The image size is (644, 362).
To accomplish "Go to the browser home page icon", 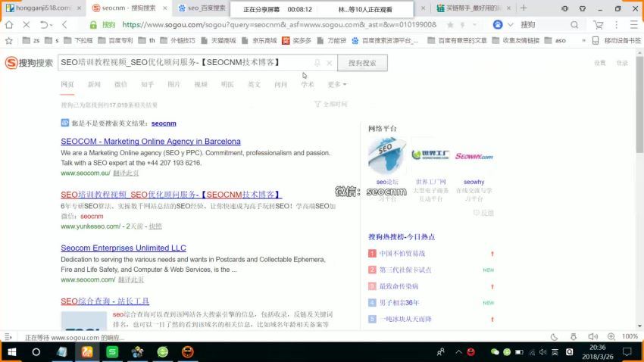I will click(9, 25).
